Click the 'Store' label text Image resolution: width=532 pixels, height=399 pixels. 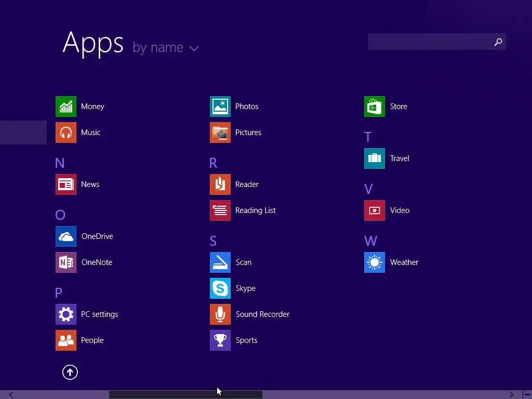point(398,107)
